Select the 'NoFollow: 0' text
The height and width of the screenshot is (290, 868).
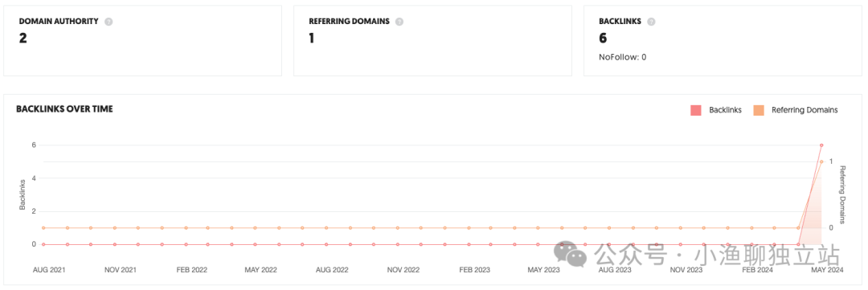[x=623, y=57]
